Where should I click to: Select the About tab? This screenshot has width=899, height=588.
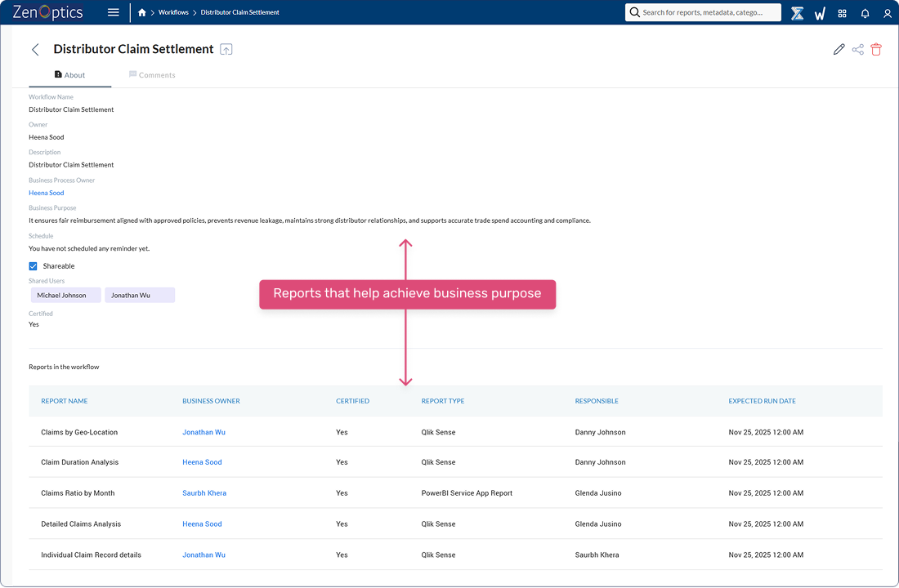tap(69, 75)
